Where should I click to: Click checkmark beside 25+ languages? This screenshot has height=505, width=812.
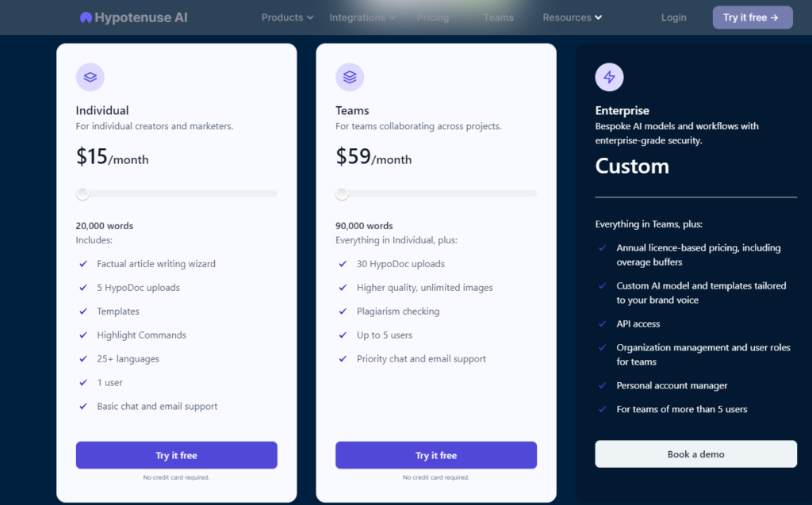tap(83, 359)
